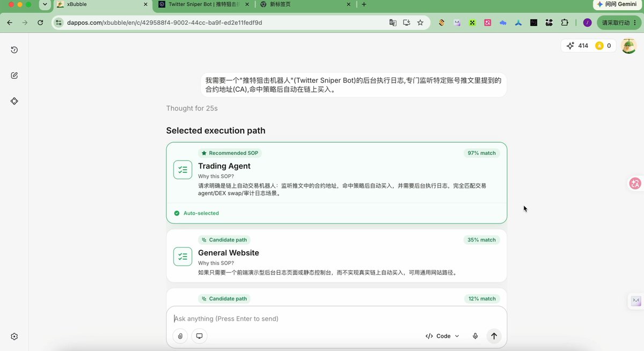Choose the General Website candidate path
Screen dimensions: 644x351
tap(336, 255)
